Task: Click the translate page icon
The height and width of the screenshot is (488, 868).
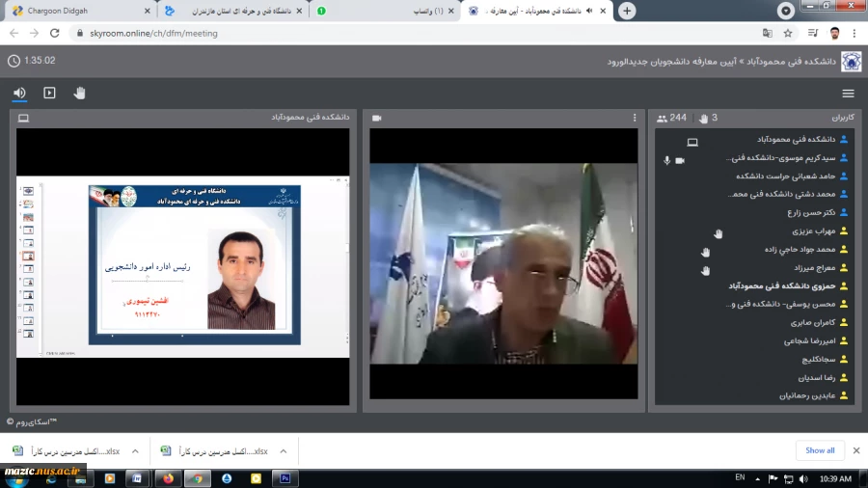Action: [768, 33]
